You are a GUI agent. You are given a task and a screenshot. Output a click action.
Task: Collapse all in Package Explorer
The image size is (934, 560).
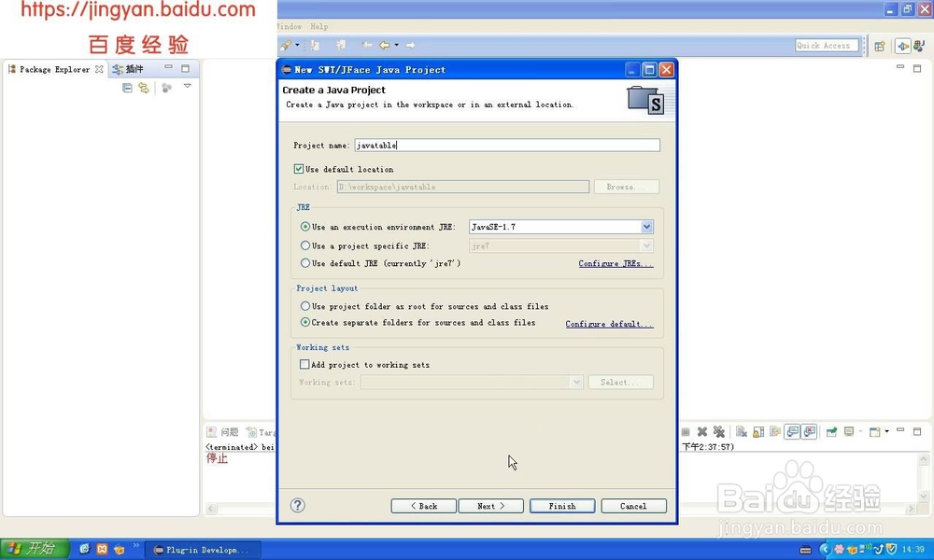click(x=126, y=87)
